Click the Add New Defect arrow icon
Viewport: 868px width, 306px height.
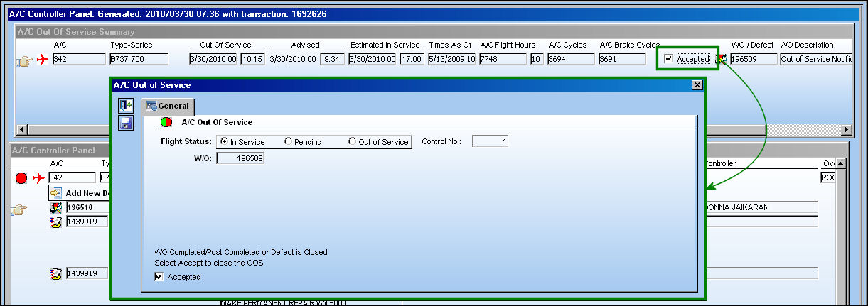pyautogui.click(x=56, y=192)
